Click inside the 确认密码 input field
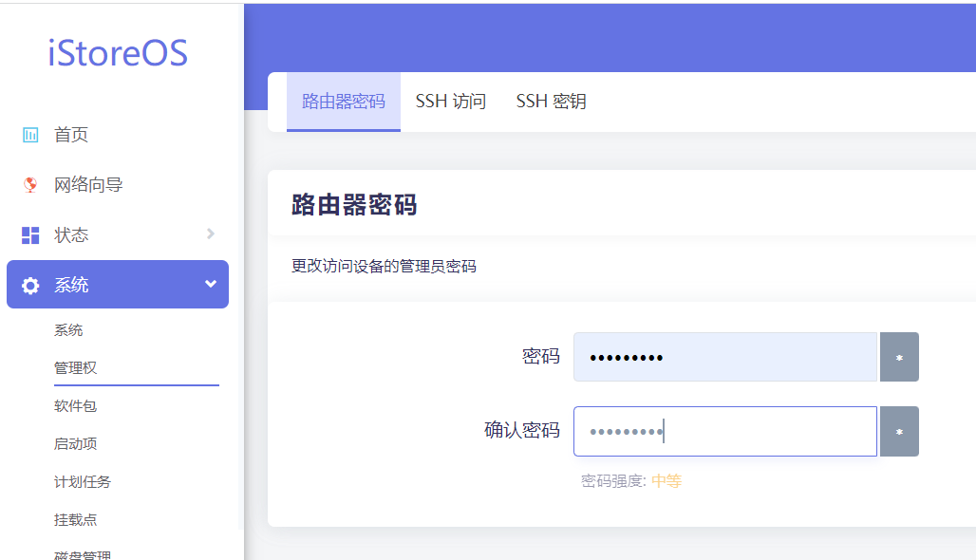This screenshot has height=560, width=976. (x=724, y=431)
